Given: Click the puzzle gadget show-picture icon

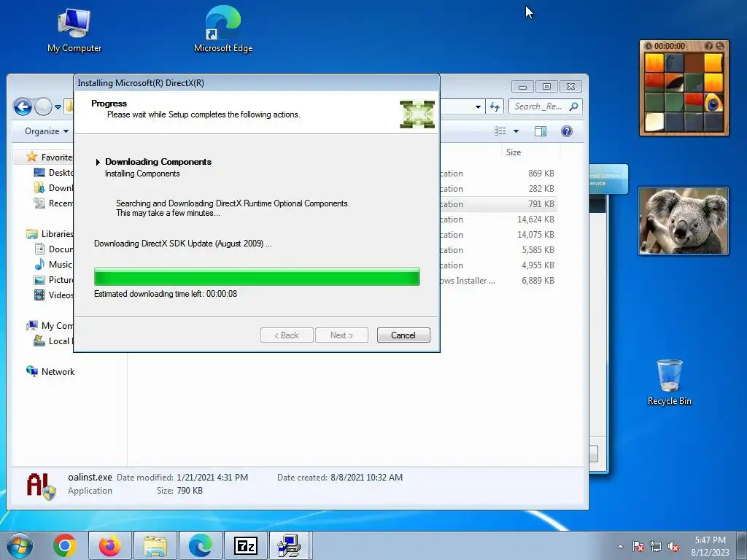Looking at the screenshot, I should pyautogui.click(x=709, y=46).
